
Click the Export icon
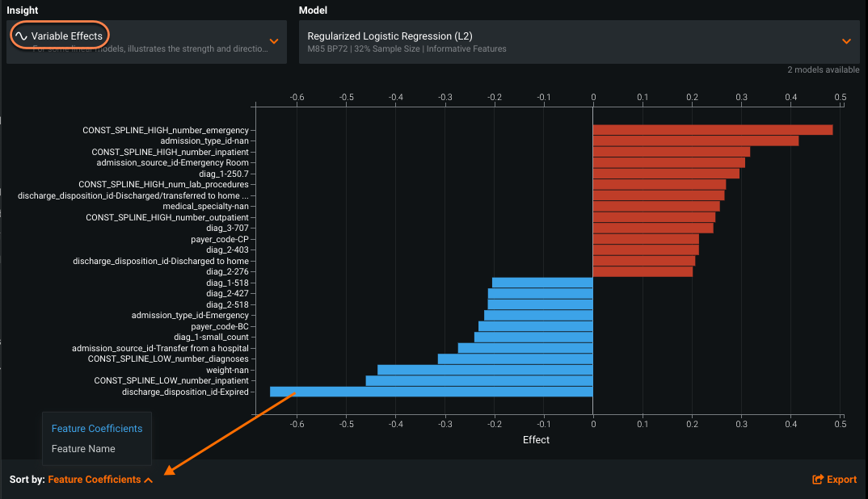(x=817, y=480)
